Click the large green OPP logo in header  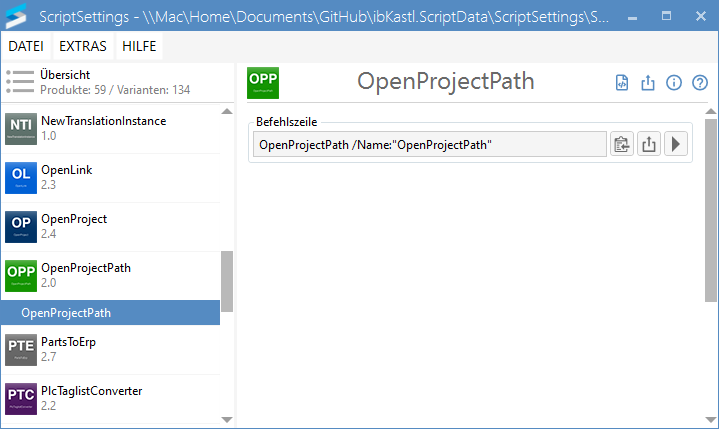(263, 82)
